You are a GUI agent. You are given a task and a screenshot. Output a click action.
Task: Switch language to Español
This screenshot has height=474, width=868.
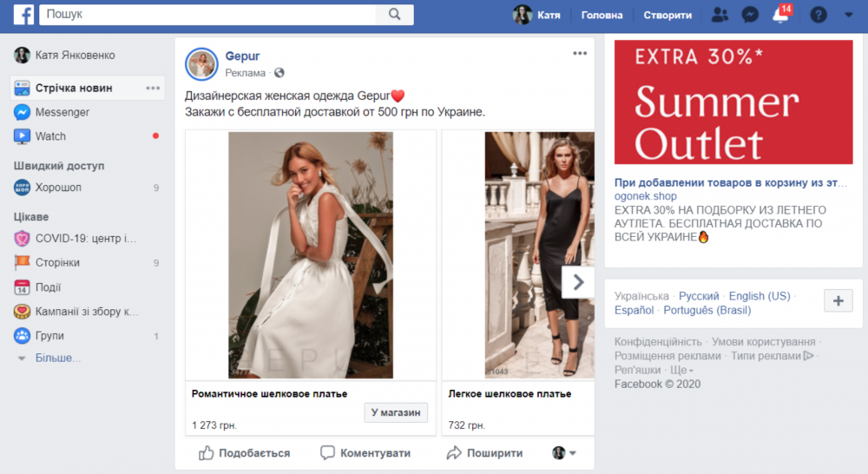634,310
